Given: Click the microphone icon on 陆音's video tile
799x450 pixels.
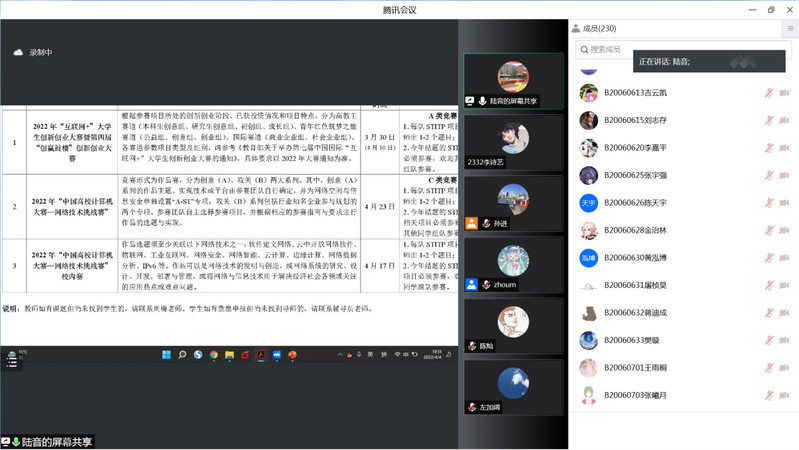Looking at the screenshot, I should pos(482,101).
